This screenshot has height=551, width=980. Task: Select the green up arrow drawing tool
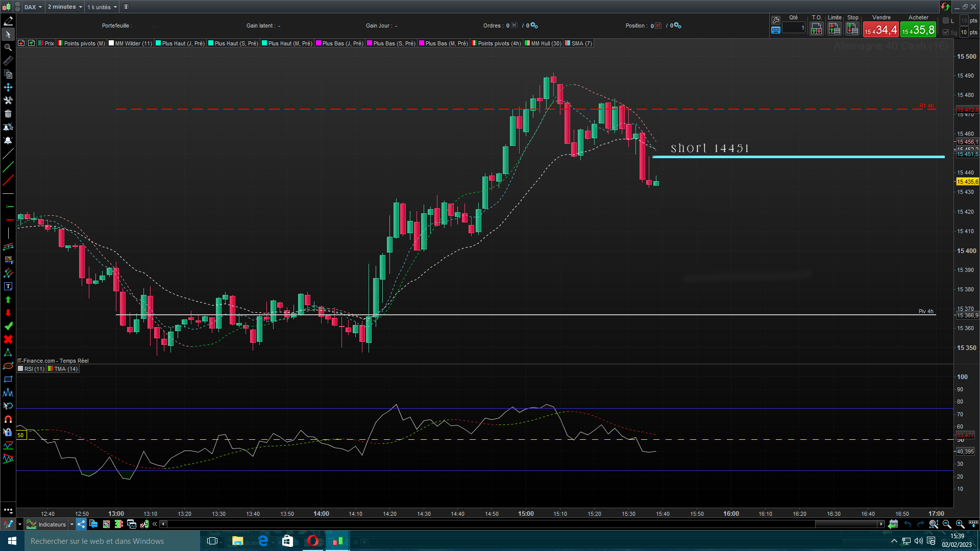point(8,299)
